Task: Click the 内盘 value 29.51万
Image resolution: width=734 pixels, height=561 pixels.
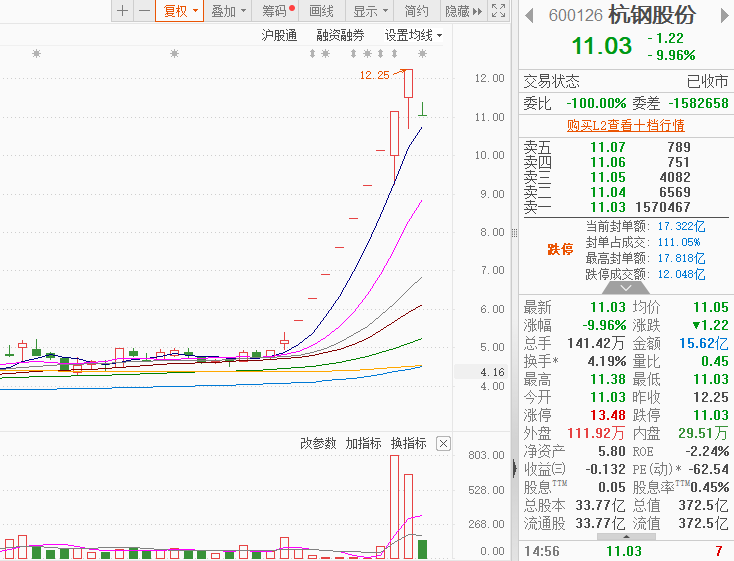Action: coord(703,433)
